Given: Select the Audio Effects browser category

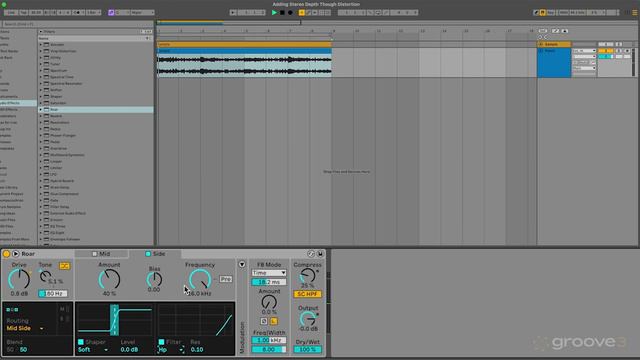Looking at the screenshot, I should [x=18, y=103].
